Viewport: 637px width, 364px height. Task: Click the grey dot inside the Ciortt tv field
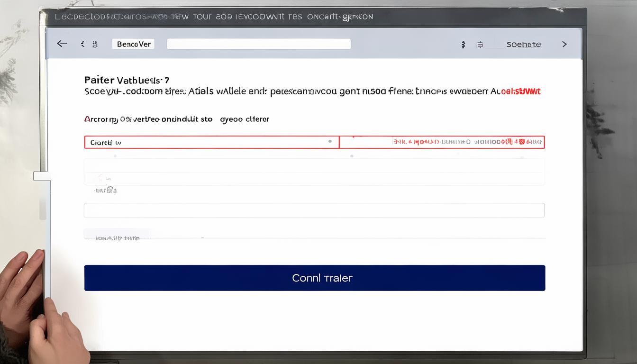pyautogui.click(x=330, y=142)
